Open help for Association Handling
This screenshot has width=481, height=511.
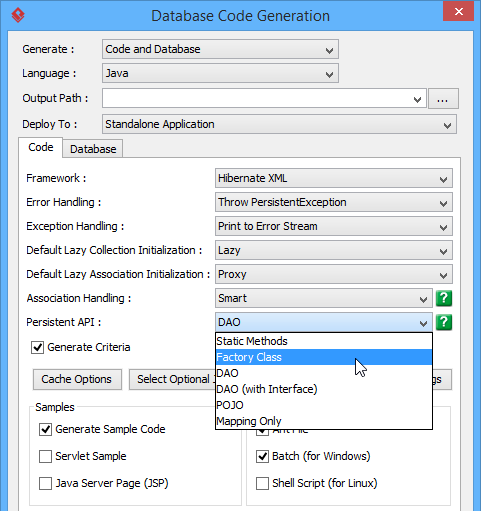point(444,298)
